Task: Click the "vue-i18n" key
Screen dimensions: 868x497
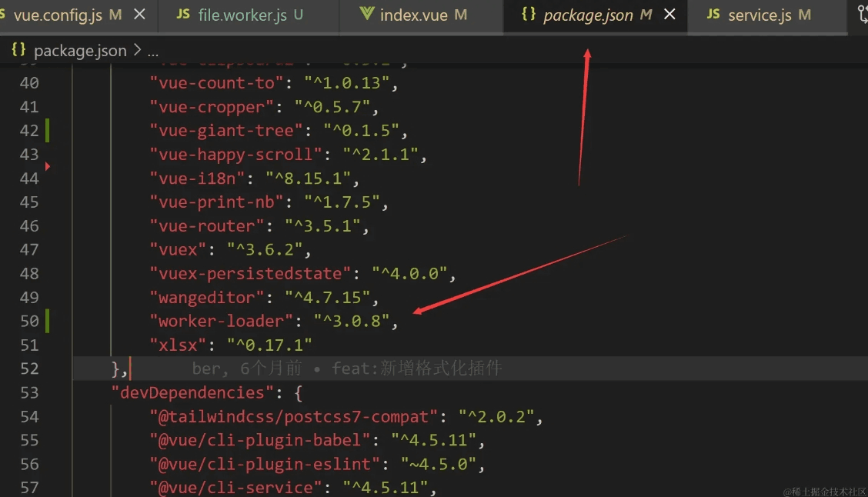Action: tap(198, 178)
